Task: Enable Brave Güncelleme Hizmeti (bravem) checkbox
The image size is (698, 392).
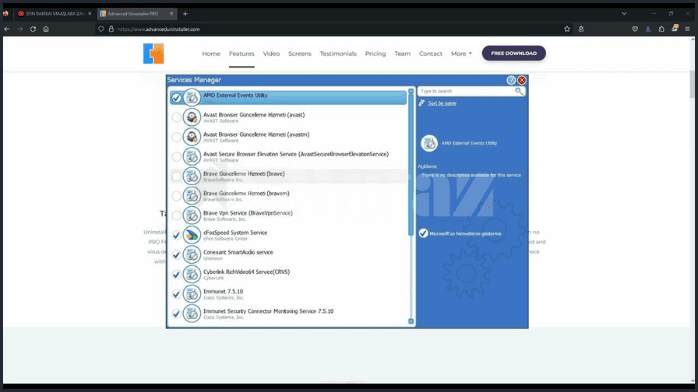Action: [x=176, y=196]
